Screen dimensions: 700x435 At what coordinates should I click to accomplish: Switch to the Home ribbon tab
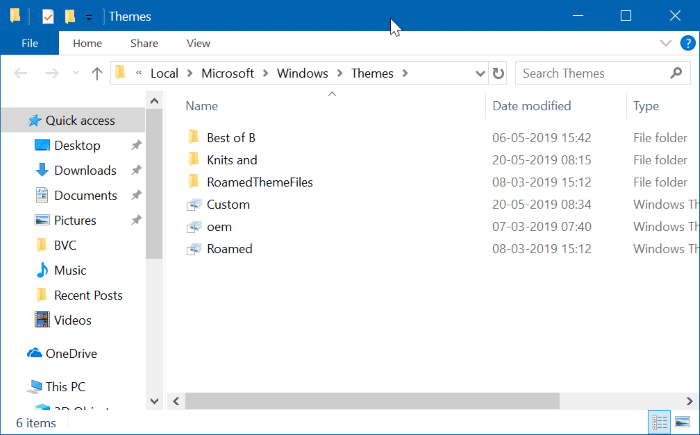(x=88, y=43)
